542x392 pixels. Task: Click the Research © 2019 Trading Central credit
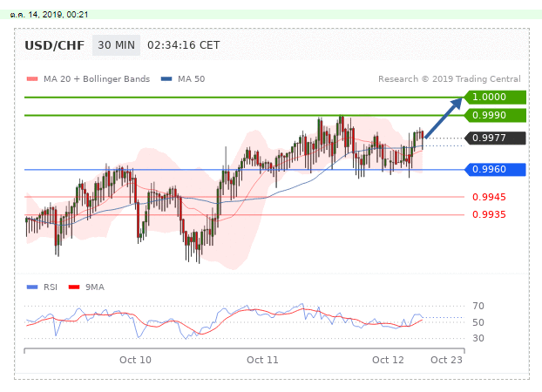(x=450, y=79)
